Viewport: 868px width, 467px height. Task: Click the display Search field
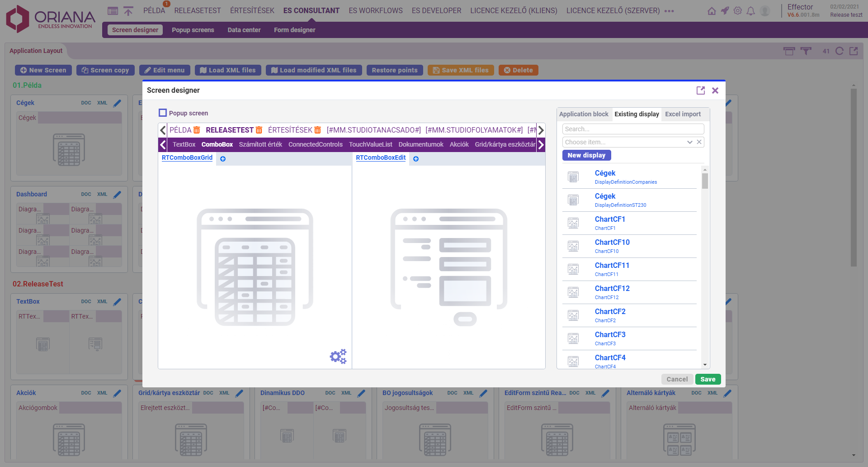633,129
